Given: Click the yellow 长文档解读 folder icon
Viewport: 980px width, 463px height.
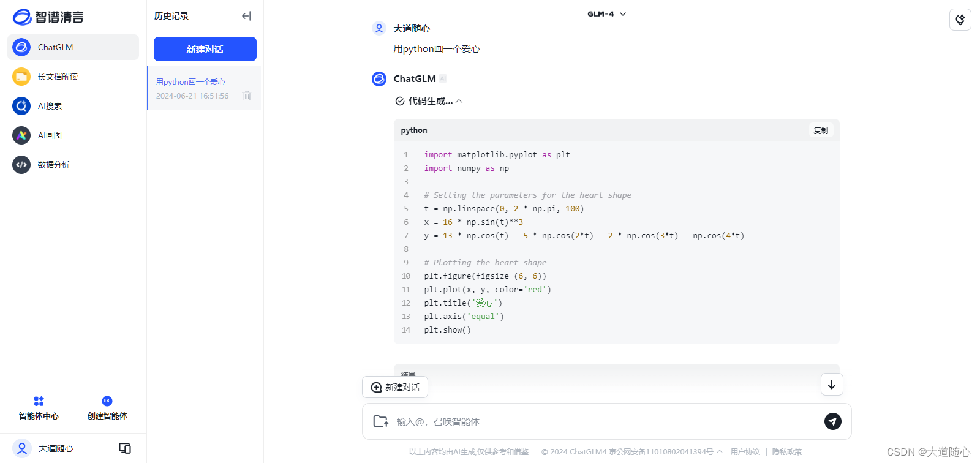Looking at the screenshot, I should (x=21, y=77).
